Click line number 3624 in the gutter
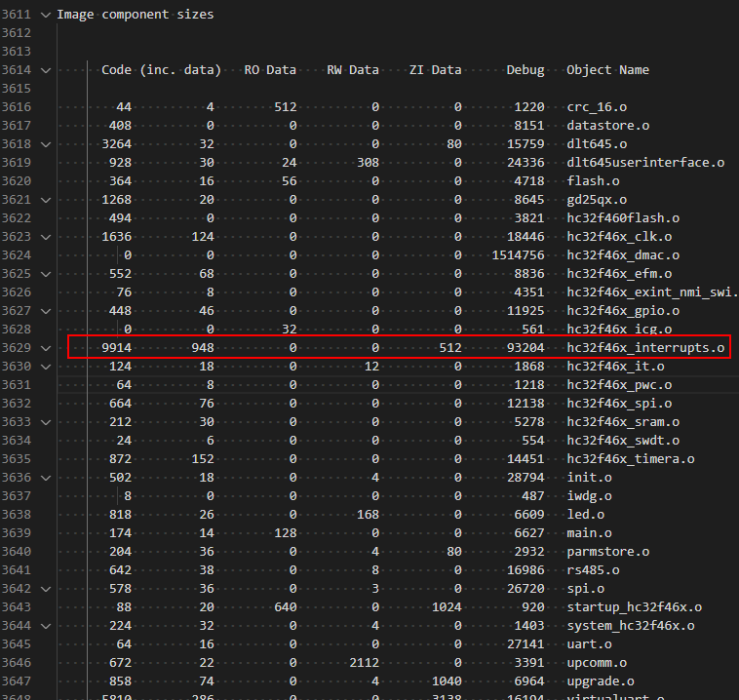 17,255
